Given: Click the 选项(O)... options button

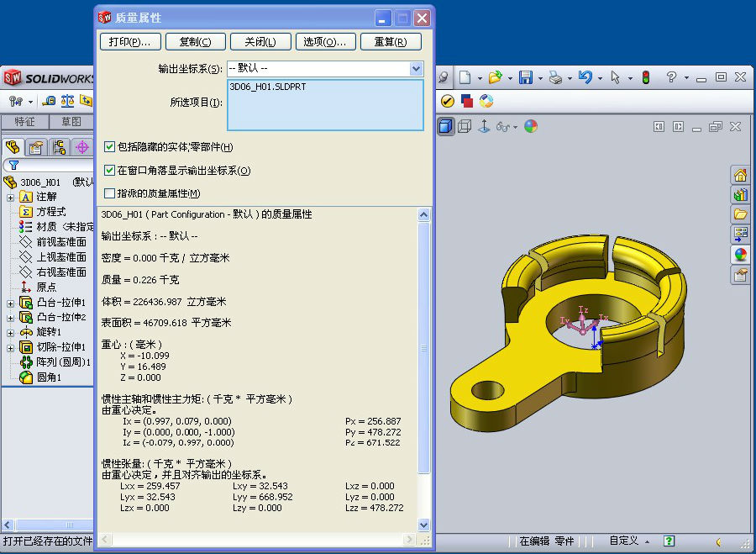Looking at the screenshot, I should [x=325, y=42].
